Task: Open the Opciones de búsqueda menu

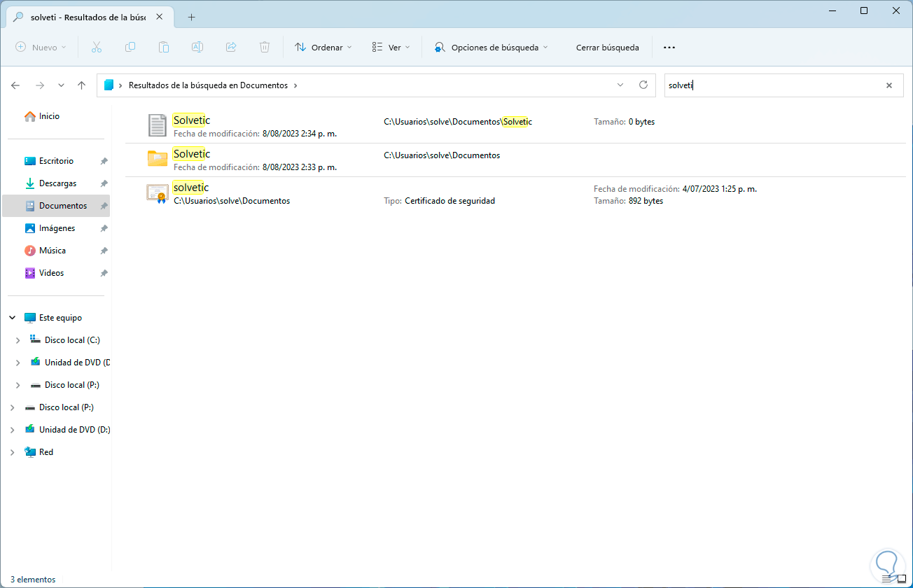Action: tap(491, 48)
